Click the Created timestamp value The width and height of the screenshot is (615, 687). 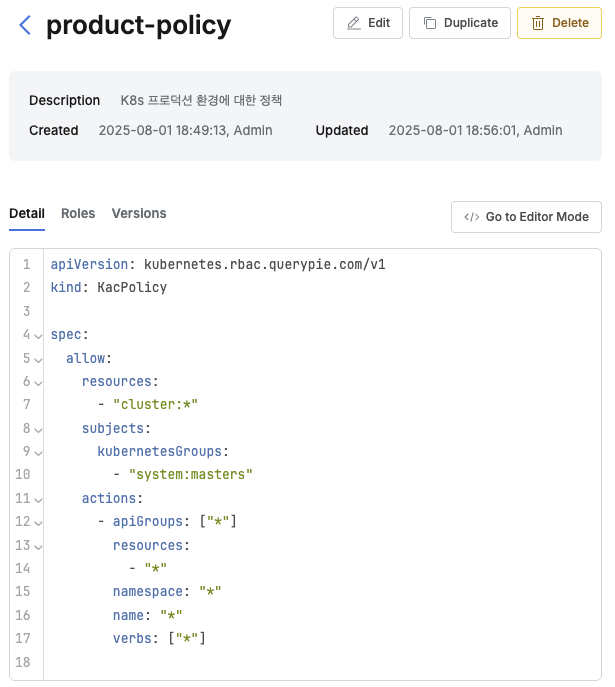[185, 130]
